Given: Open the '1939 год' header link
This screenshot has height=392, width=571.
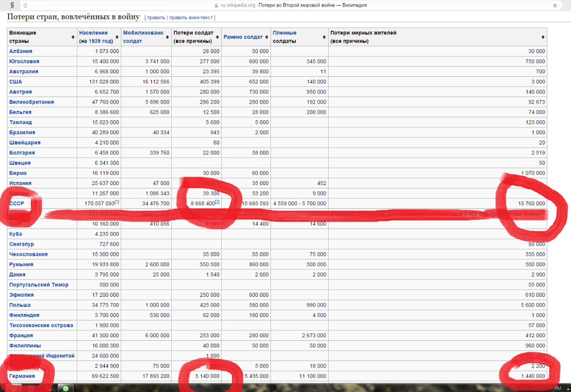Looking at the screenshot, I should click(x=100, y=41).
